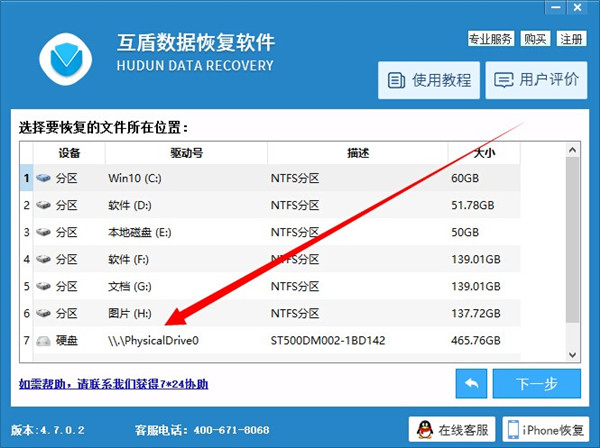Click the QQ penguin online service icon

[424, 430]
